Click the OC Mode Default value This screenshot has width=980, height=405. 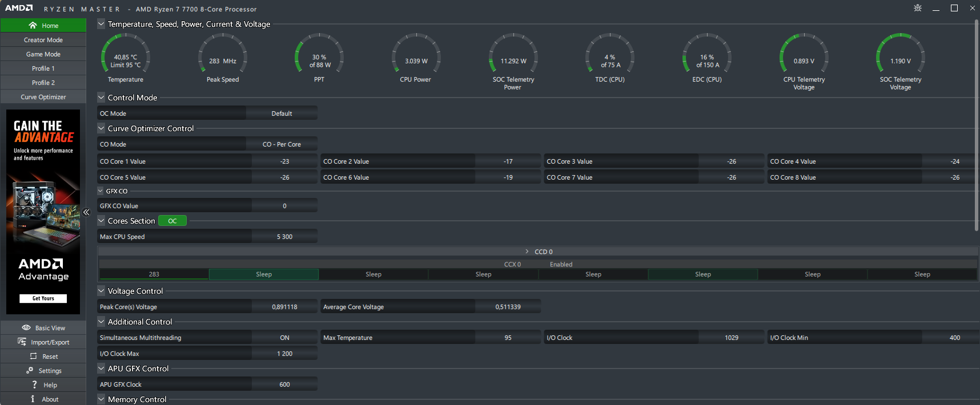pos(282,114)
